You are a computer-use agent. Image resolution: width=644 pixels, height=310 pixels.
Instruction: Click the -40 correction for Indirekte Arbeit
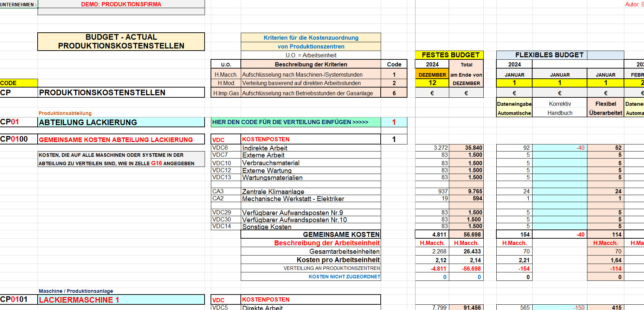pyautogui.click(x=560, y=148)
